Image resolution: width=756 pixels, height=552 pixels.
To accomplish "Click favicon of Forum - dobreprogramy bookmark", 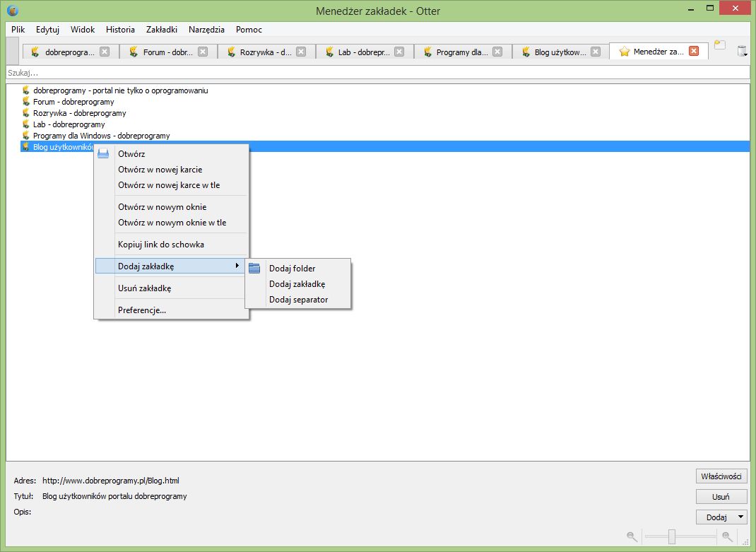I will pos(26,101).
